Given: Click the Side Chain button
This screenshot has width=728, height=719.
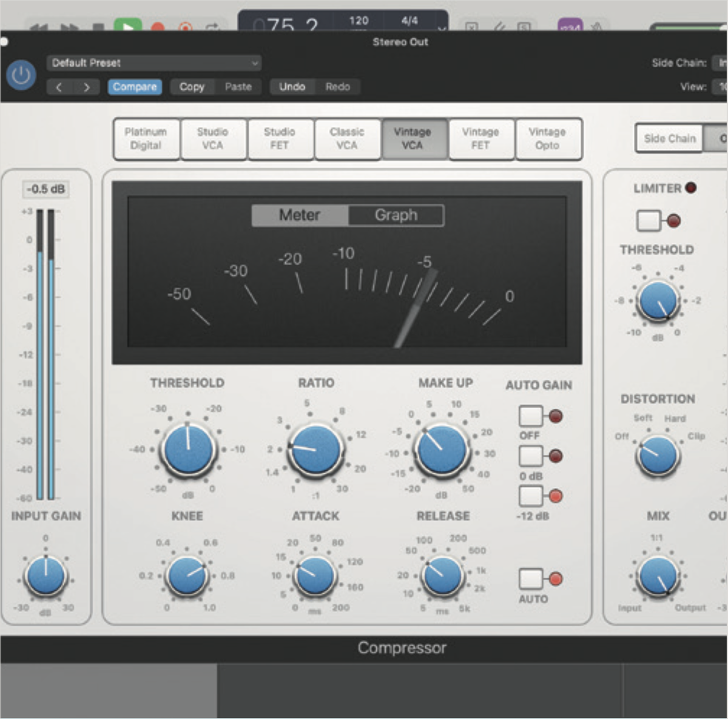Looking at the screenshot, I should (x=668, y=138).
